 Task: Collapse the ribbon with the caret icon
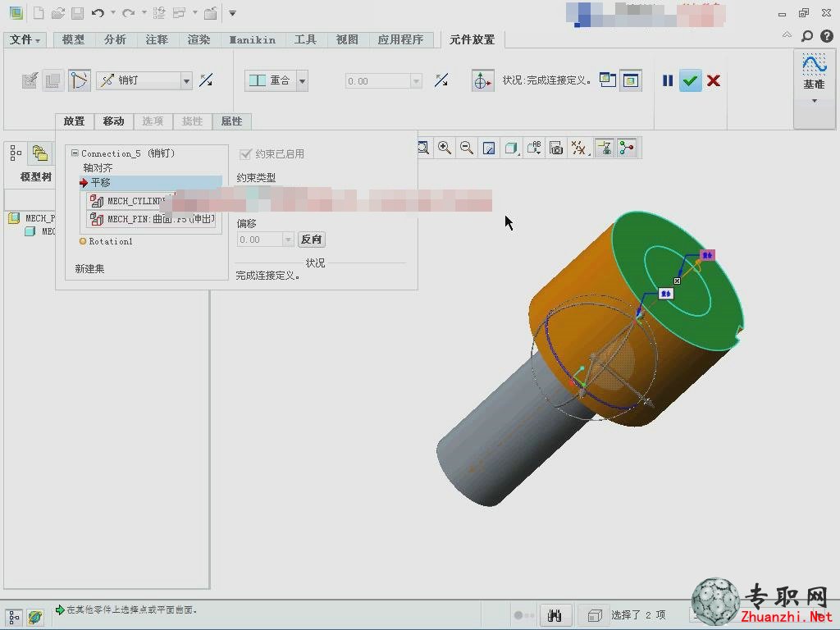(787, 34)
